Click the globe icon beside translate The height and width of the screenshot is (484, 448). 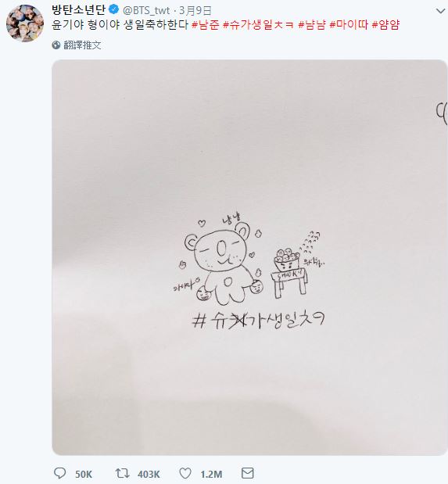[x=56, y=45]
